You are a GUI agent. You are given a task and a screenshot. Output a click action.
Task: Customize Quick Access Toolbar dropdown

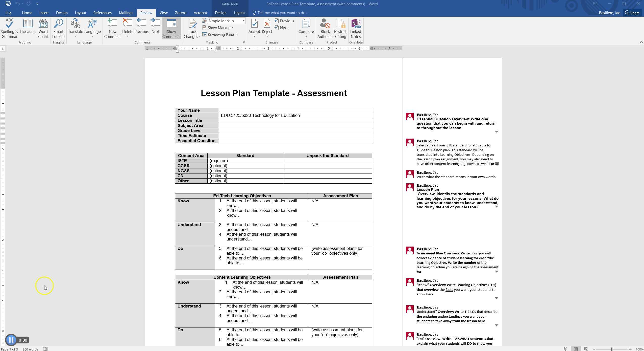[37, 4]
